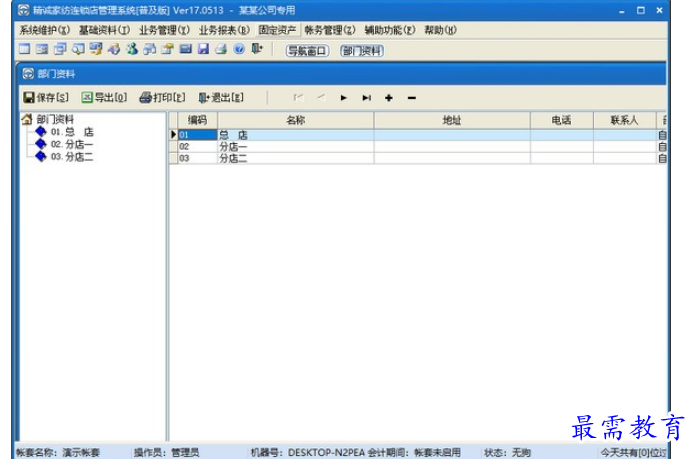
Task: Click the dark blue card icon before floppy disk
Action: 186,49
